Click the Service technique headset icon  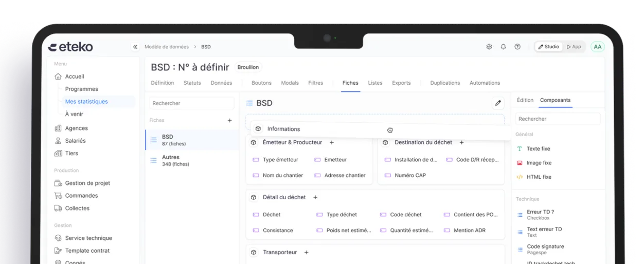click(58, 238)
